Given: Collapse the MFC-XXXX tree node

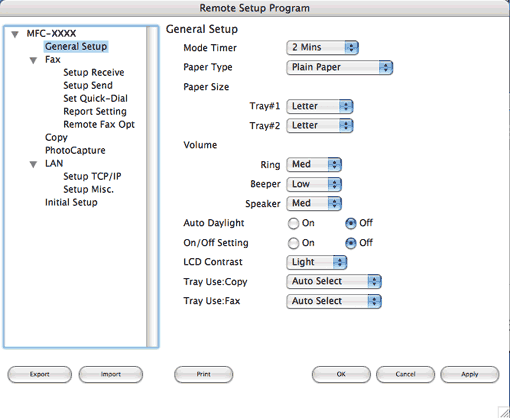Looking at the screenshot, I should tap(15, 34).
